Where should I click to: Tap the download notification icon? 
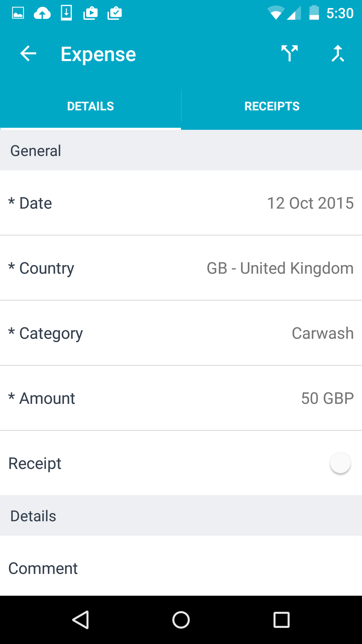pyautogui.click(x=66, y=13)
